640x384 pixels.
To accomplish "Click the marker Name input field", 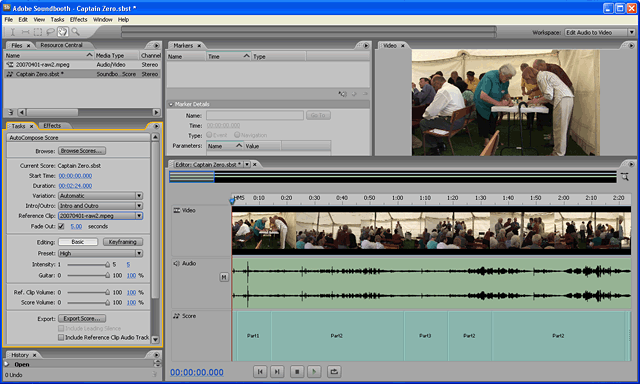I will tap(255, 115).
